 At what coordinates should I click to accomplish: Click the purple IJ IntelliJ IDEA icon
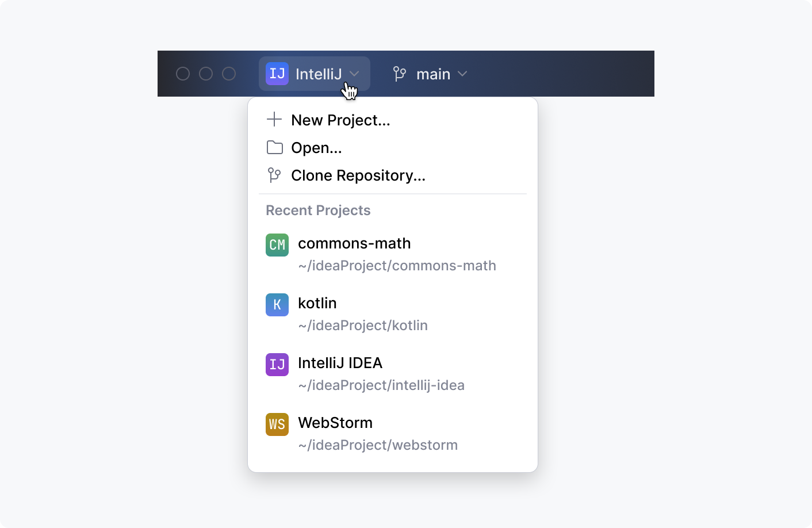point(277,365)
